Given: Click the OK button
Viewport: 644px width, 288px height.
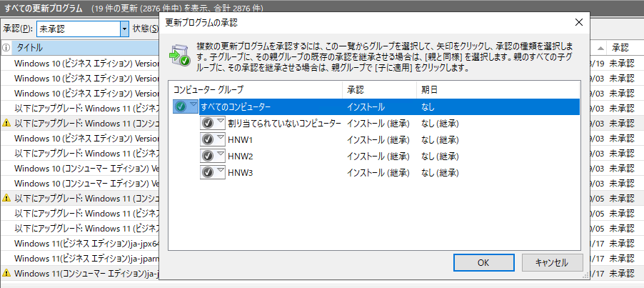Looking at the screenshot, I should tap(483, 262).
